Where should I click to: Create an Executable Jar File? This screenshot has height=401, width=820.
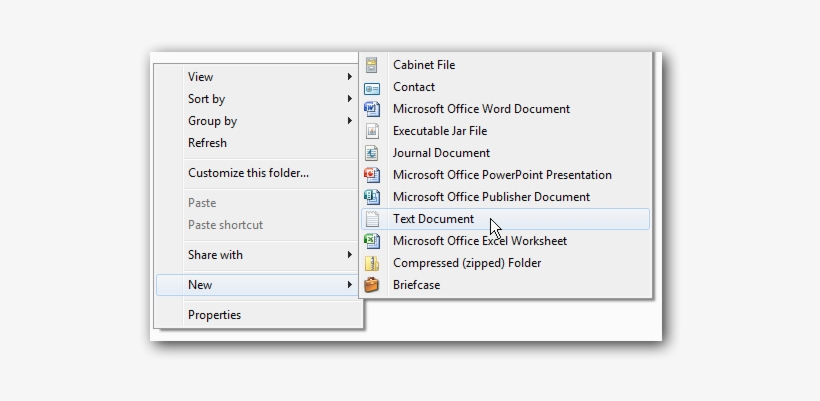(x=505, y=131)
